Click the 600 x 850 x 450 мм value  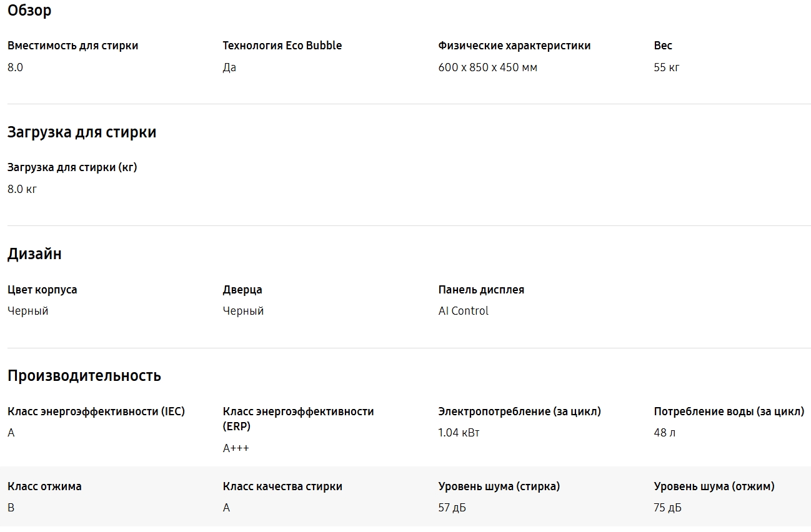487,67
